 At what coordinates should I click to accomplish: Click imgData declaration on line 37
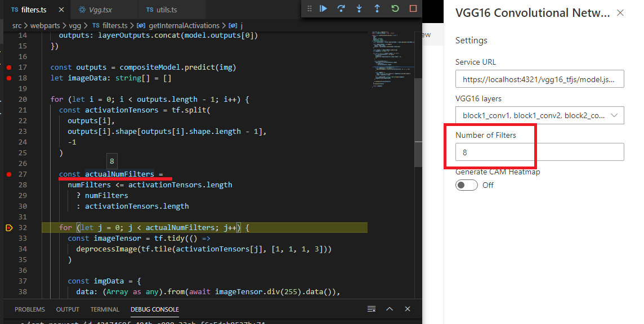[x=109, y=281]
